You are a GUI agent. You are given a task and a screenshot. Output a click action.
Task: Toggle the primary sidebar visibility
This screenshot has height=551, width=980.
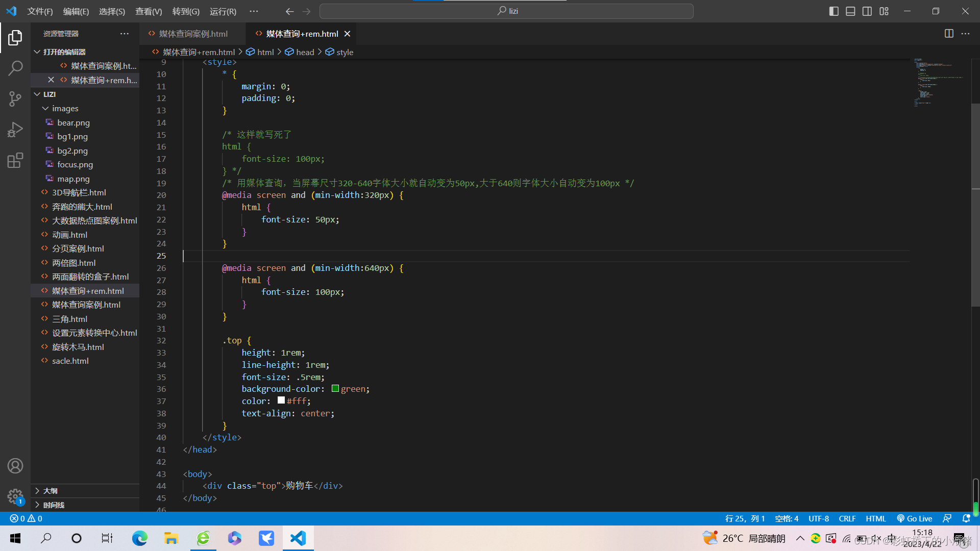point(834,11)
